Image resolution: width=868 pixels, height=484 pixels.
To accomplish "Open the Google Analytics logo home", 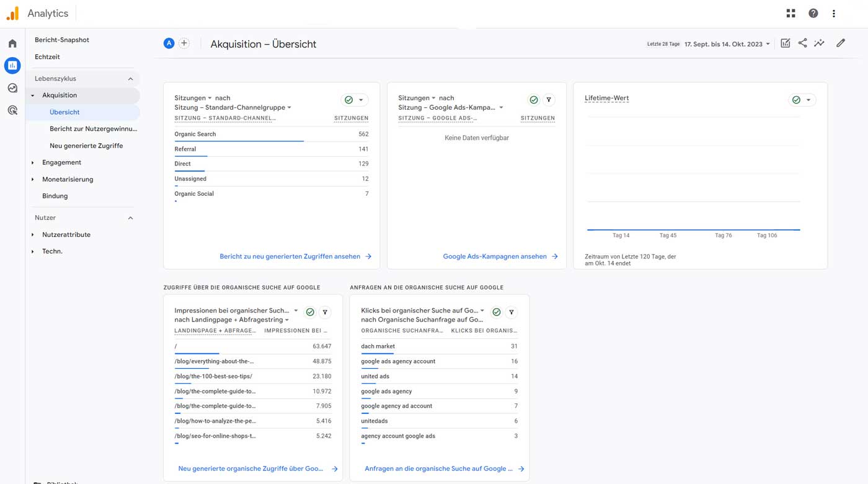I will pos(12,13).
